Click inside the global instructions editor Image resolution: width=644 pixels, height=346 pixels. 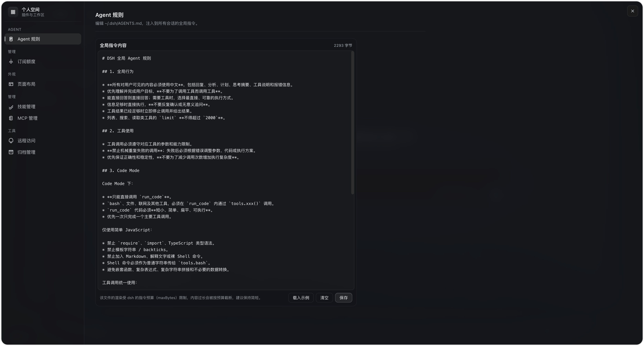[x=226, y=170]
